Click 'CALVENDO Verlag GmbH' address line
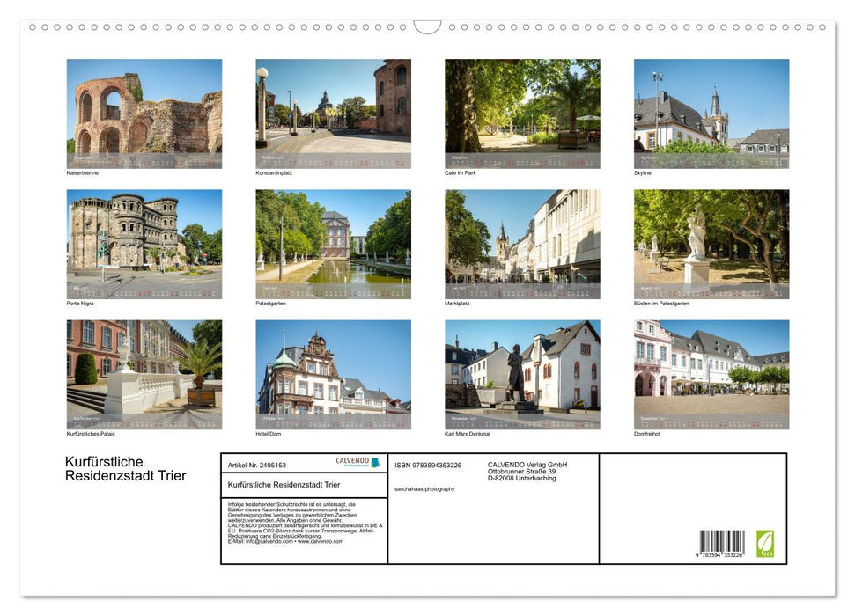This screenshot has height=616, width=855. click(527, 465)
